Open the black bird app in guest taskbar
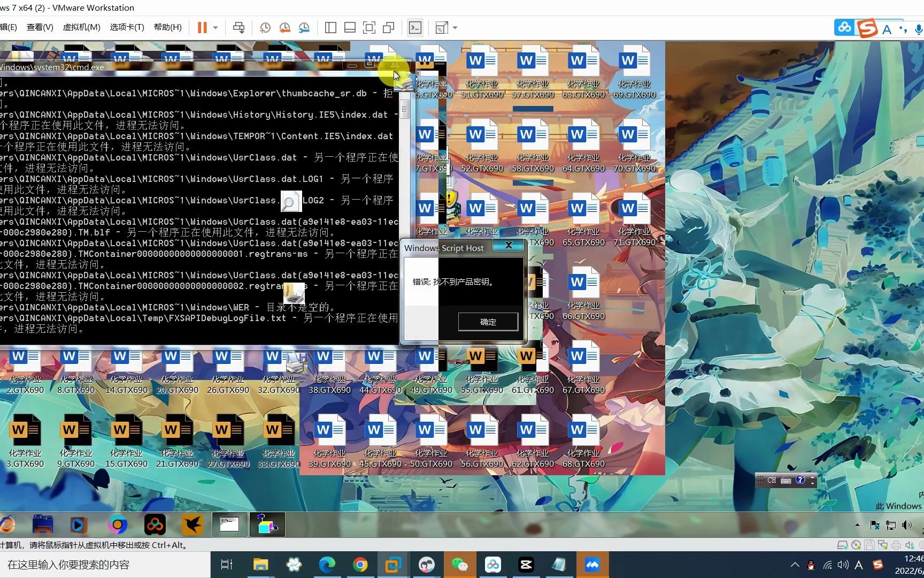Screen dimensions: 924x578 point(192,525)
